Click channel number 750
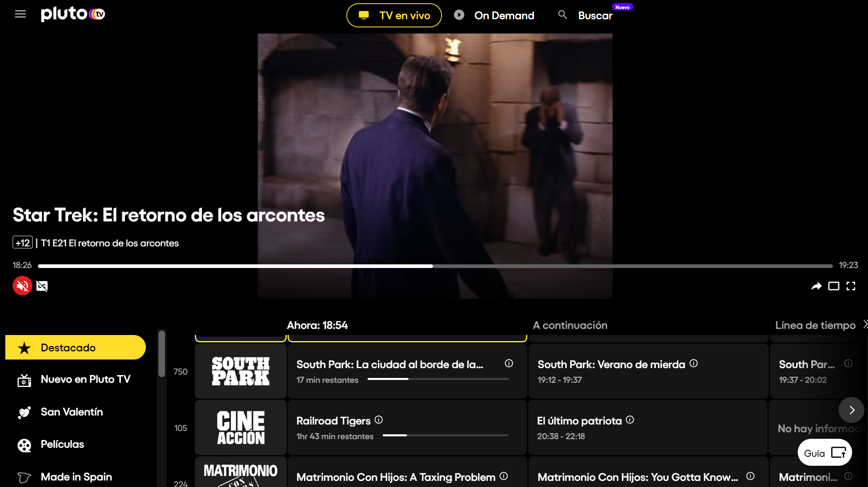The width and height of the screenshot is (868, 487). (181, 372)
